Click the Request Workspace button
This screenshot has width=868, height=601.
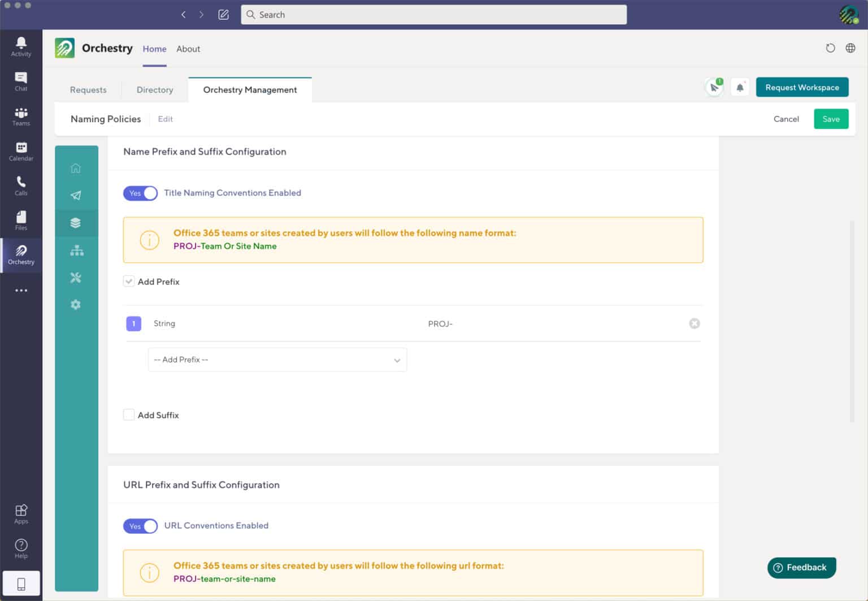click(802, 87)
